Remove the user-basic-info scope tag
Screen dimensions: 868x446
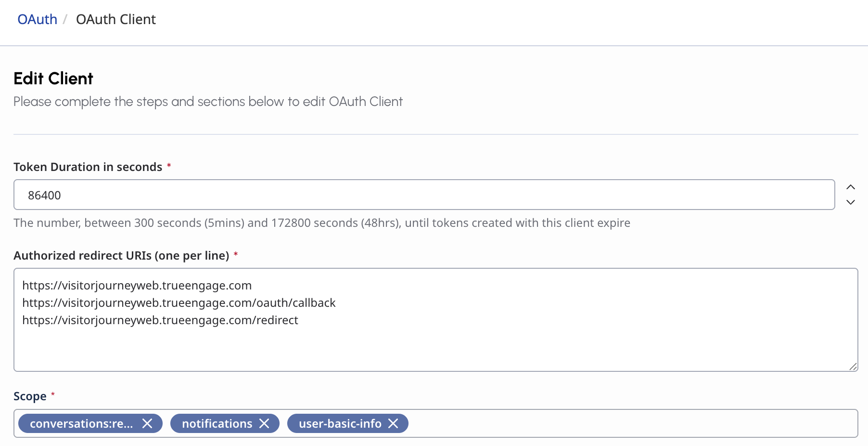coord(393,423)
